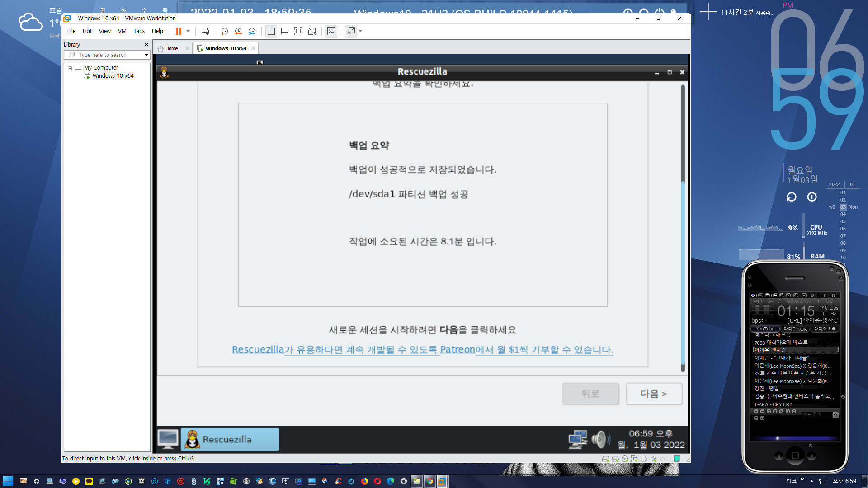Screen dimensions: 868x488
Task: Click the show desktop monitor icon in guest taskbar
Action: (168, 439)
